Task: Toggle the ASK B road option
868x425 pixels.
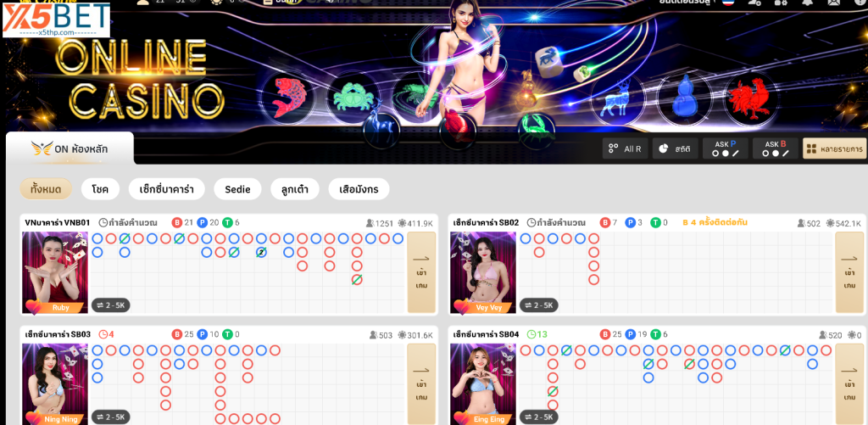Action: coord(775,148)
